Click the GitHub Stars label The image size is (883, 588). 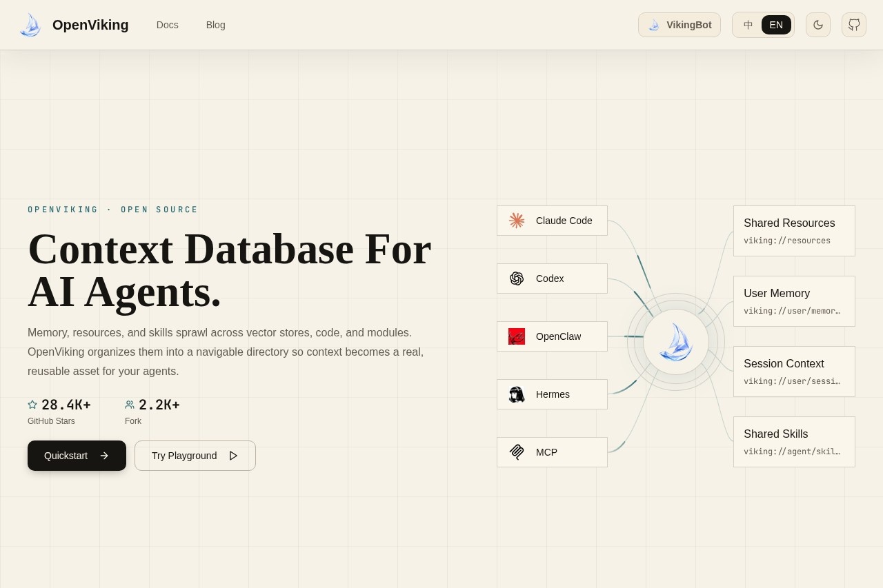(x=51, y=421)
